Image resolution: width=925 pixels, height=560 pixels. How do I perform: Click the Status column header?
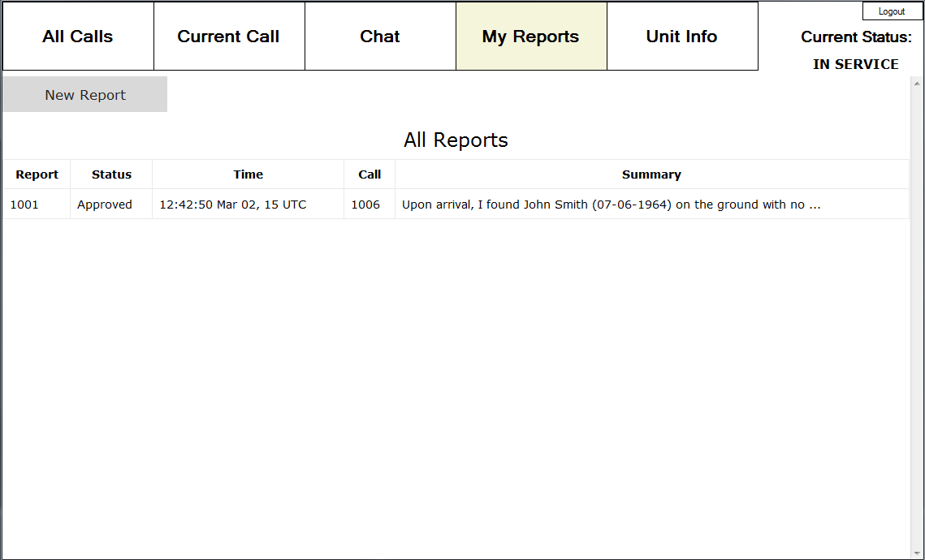tap(111, 174)
